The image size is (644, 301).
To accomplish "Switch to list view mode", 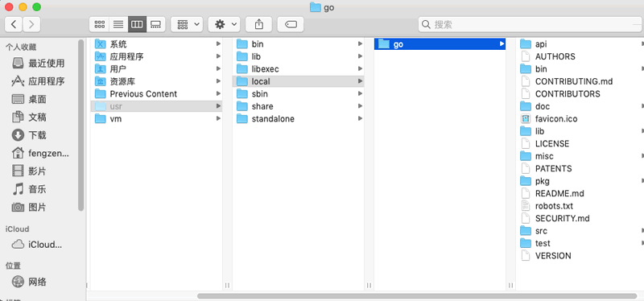I will [x=118, y=25].
